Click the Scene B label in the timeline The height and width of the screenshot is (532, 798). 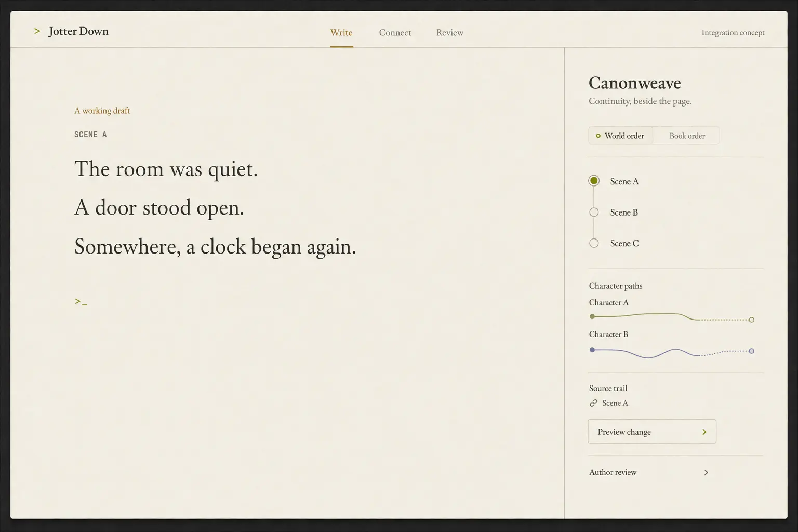[624, 212]
